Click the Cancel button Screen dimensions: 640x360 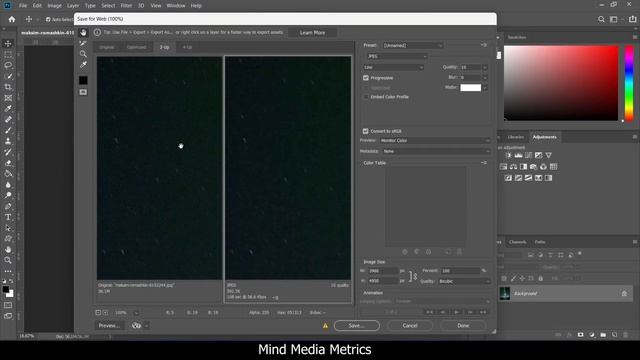410,326
